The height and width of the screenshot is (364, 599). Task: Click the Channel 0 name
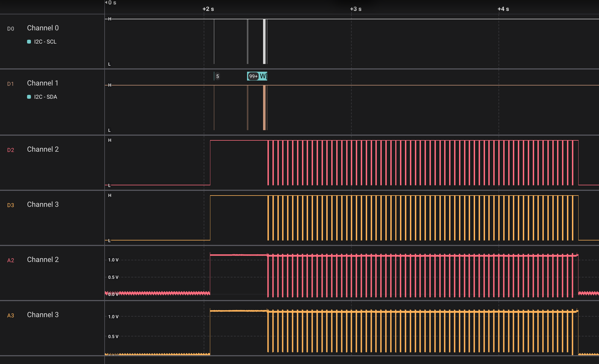43,28
